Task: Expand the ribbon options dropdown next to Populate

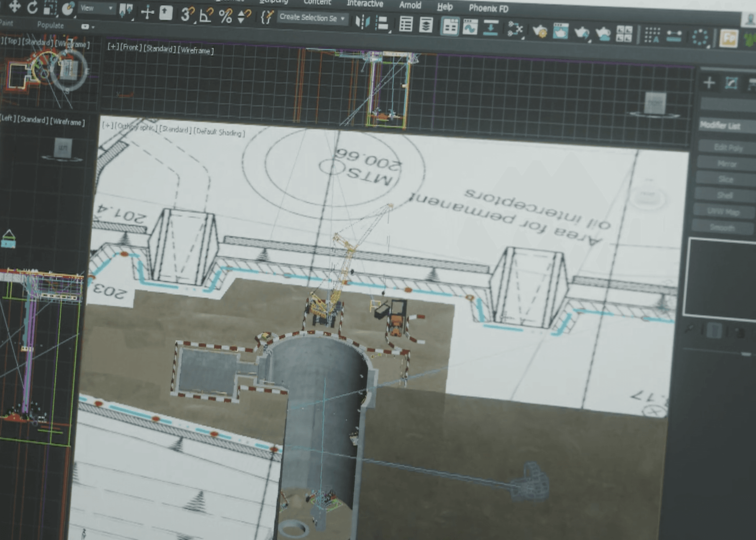Action: coord(87,27)
